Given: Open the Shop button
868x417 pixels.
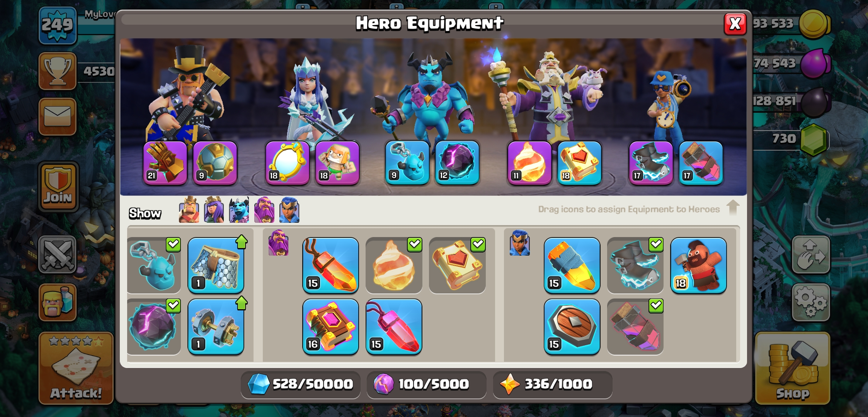Looking at the screenshot, I should (x=793, y=368).
